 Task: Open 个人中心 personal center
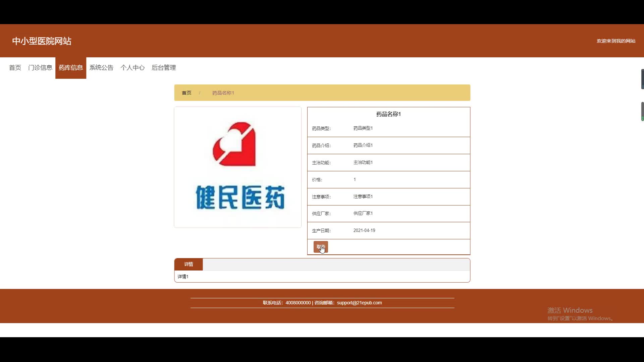(132, 68)
